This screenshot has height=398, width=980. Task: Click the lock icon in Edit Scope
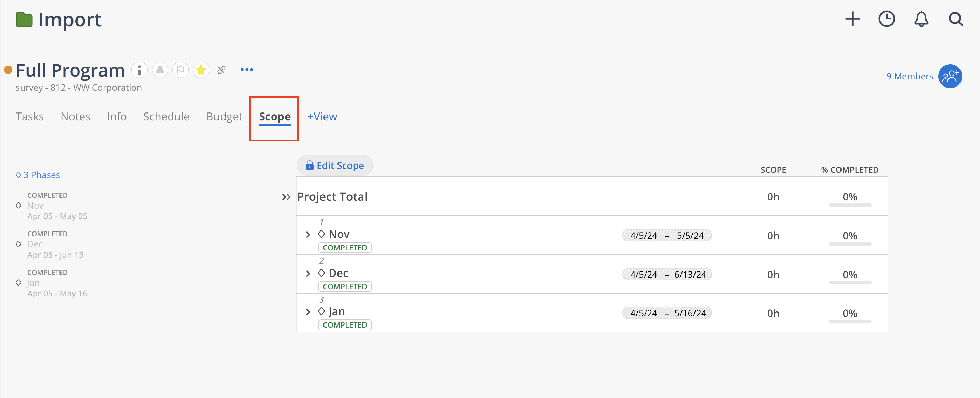[310, 165]
